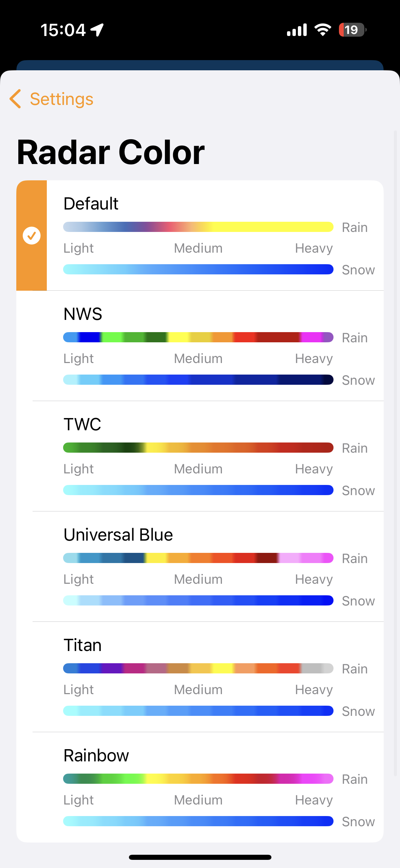Select the NWS radar color scheme

(83, 314)
